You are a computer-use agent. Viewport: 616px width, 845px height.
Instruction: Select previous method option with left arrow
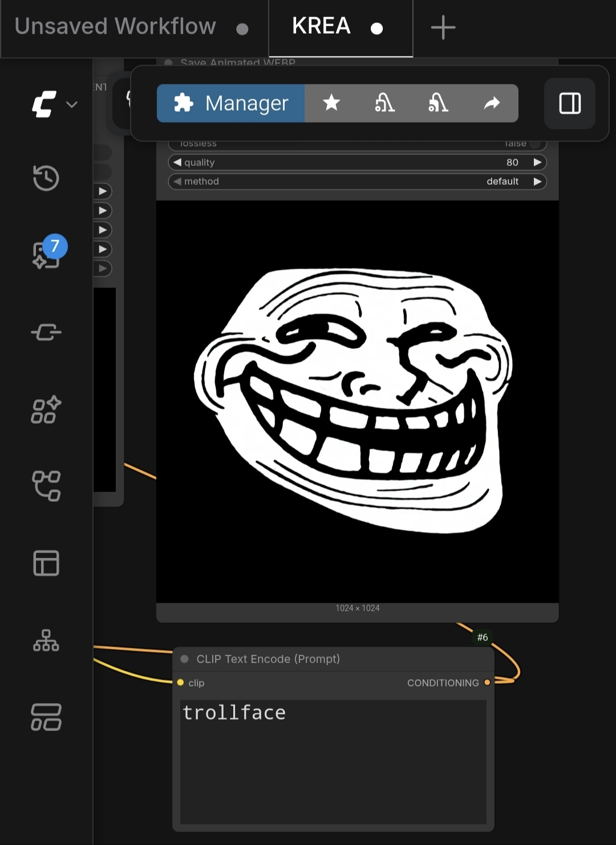tap(177, 181)
